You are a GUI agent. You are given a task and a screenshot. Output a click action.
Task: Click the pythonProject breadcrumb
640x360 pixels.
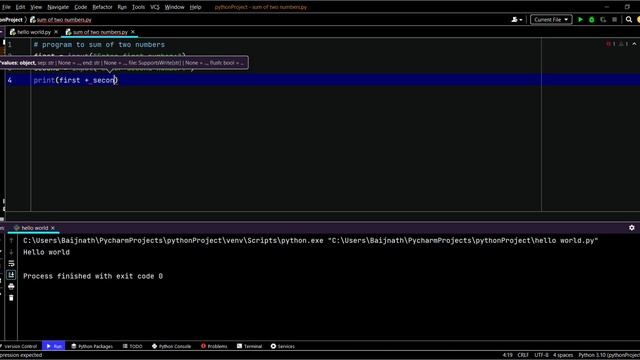click(11, 20)
